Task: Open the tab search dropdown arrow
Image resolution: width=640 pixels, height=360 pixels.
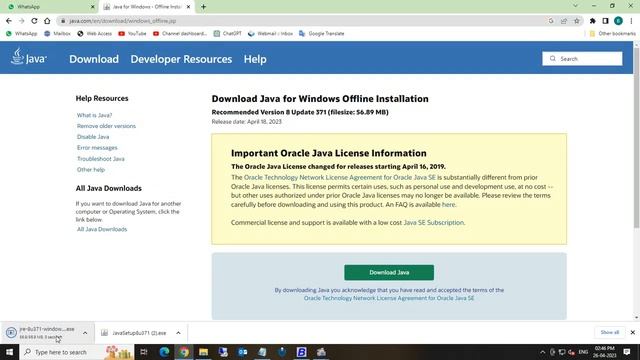Action: (575, 6)
